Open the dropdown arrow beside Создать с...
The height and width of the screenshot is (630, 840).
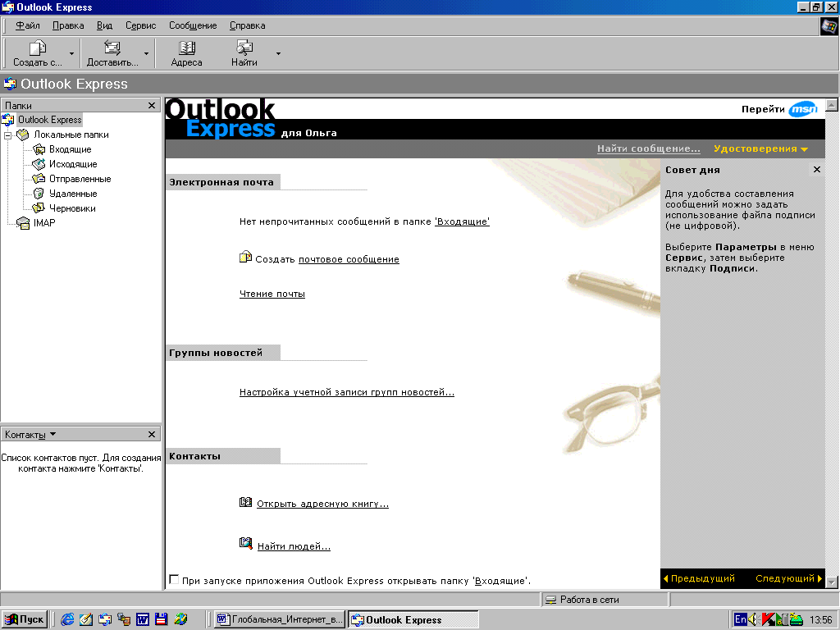pyautogui.click(x=72, y=53)
